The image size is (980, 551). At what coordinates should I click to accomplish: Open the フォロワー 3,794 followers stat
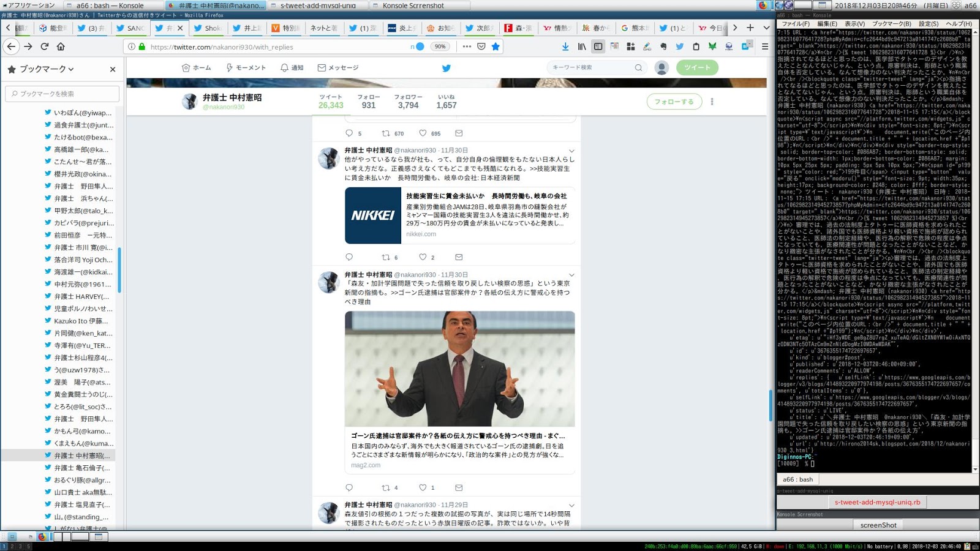pyautogui.click(x=408, y=102)
